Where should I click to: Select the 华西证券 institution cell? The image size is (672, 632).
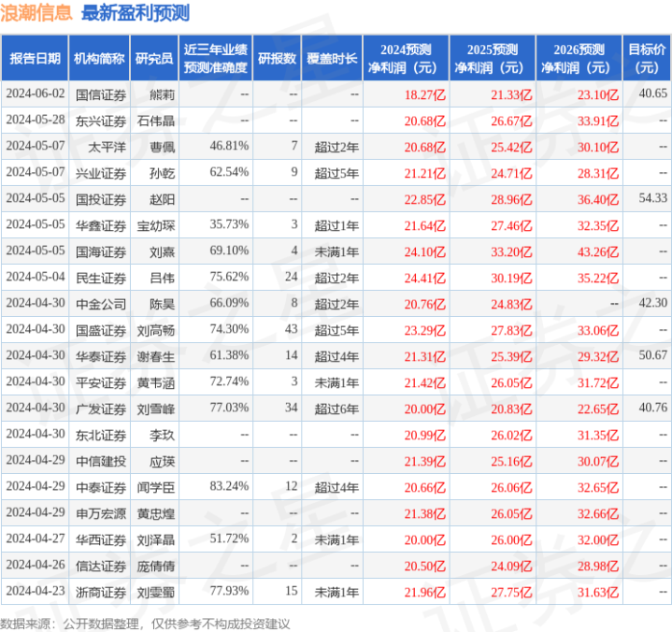click(101, 539)
